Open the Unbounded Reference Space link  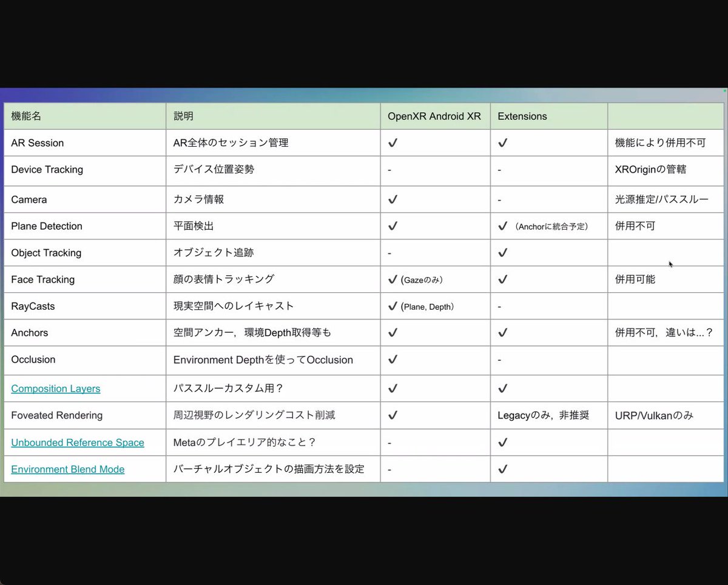78,443
